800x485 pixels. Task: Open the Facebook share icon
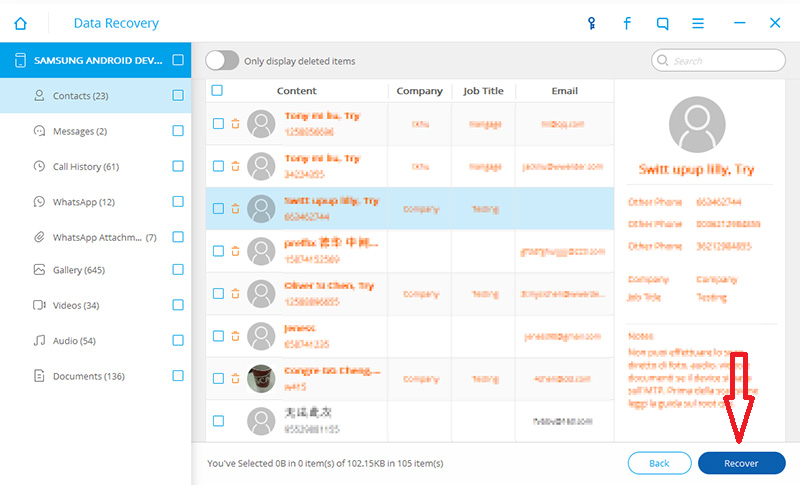tap(627, 23)
